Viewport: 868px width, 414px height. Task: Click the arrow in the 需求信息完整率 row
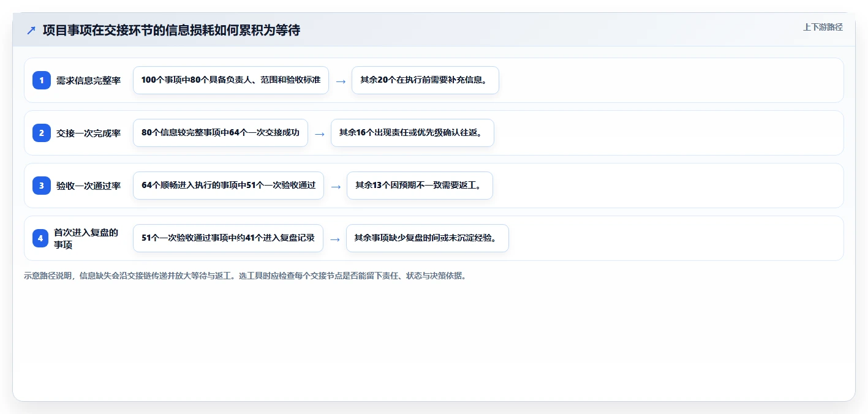coord(341,81)
